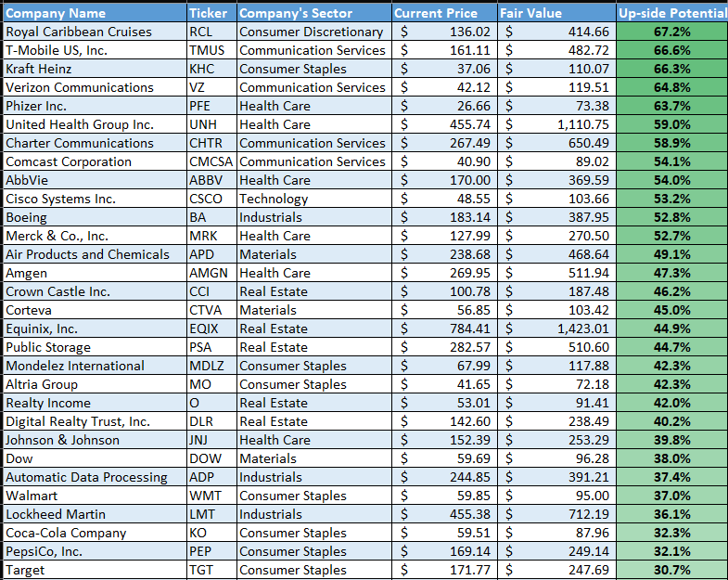The height and width of the screenshot is (580, 728).
Task: Select the 170.00 current price cell
Action: 444,180
